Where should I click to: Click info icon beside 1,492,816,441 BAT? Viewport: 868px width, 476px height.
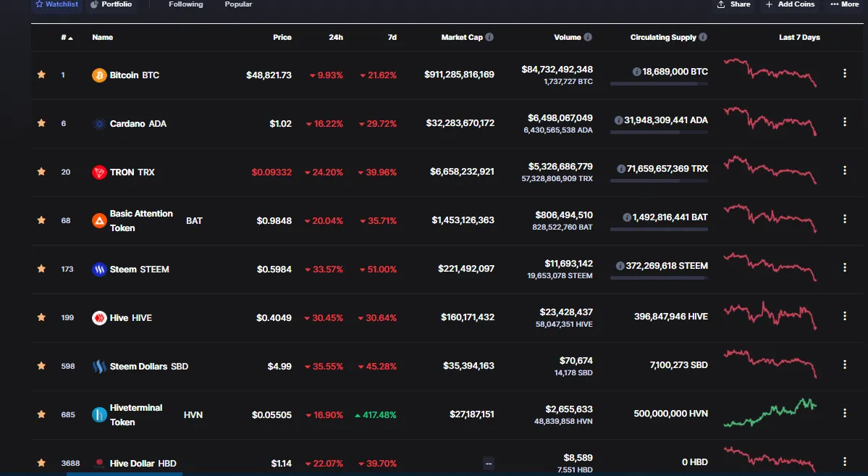(627, 217)
